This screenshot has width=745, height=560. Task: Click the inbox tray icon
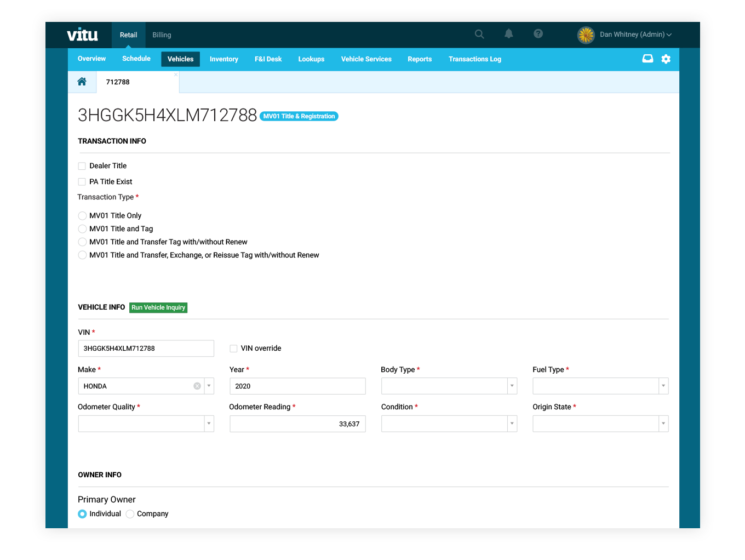[x=647, y=59]
